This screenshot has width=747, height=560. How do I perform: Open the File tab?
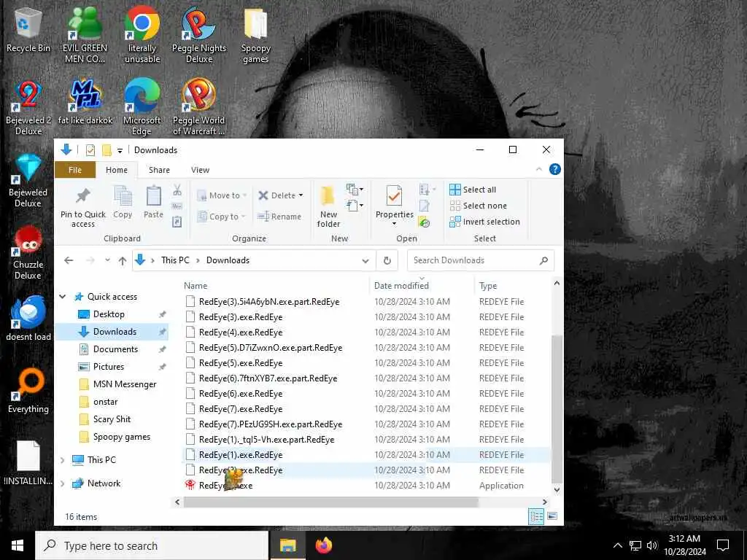(75, 170)
